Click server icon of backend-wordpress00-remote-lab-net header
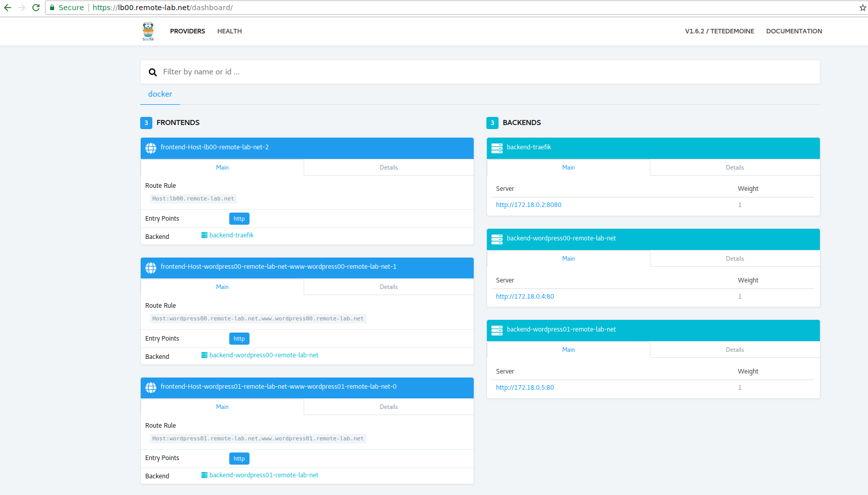The width and height of the screenshot is (868, 495). 497,239
